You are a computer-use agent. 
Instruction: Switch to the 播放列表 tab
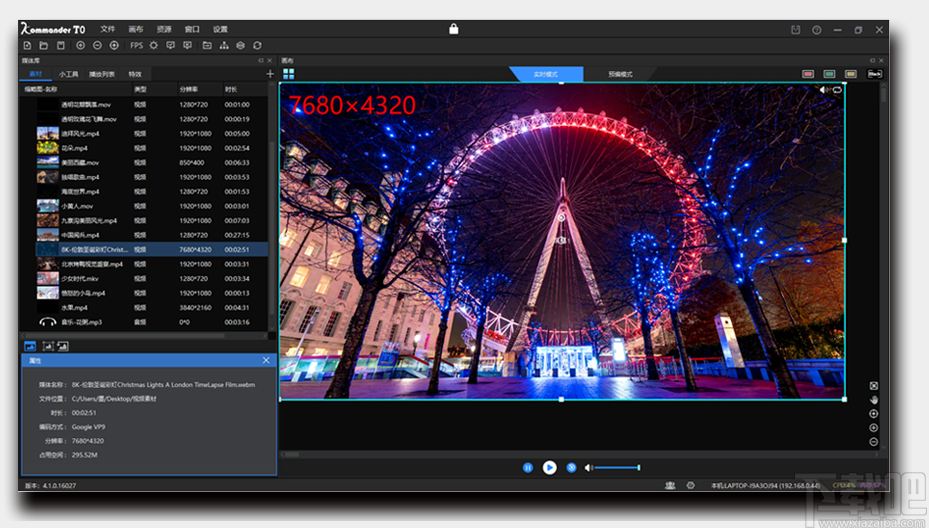102,74
